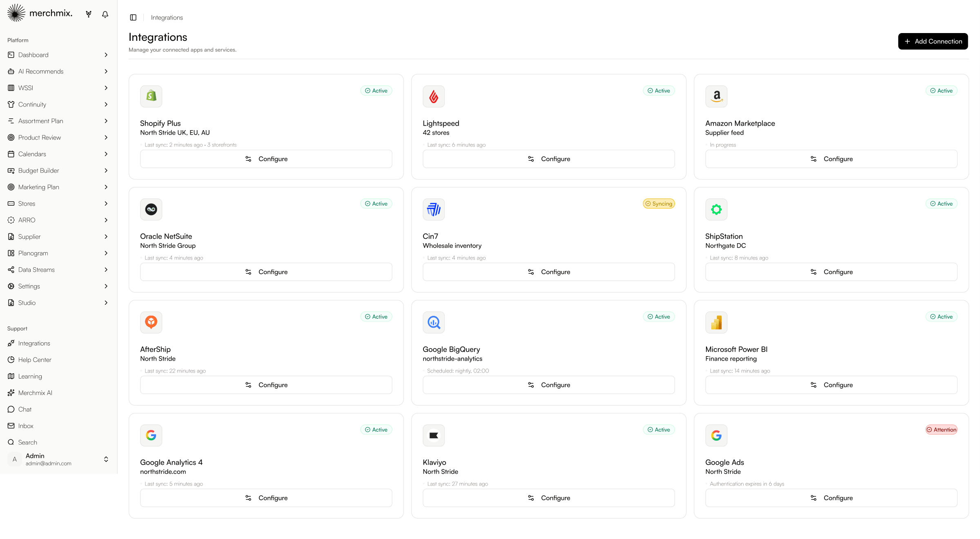Toggle the sidebar panel icon
This screenshot has height=539, width=980.
pos(133,18)
